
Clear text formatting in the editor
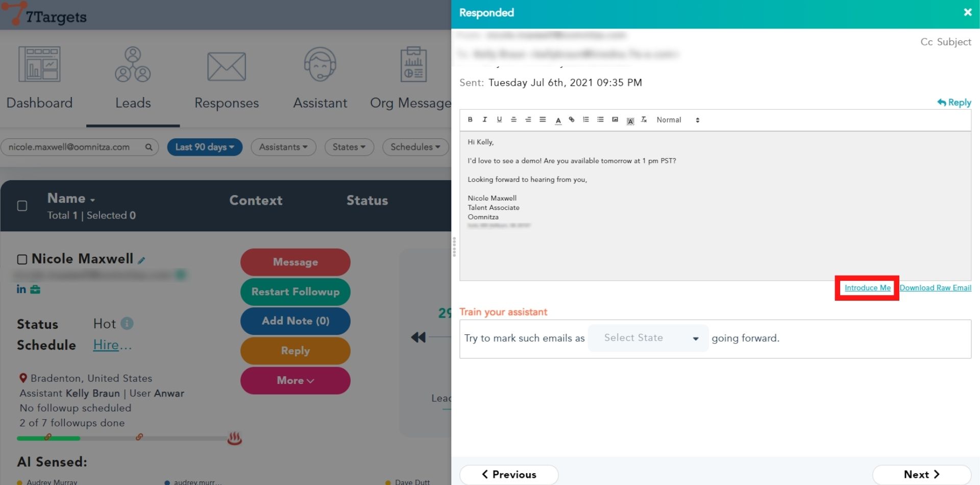[x=644, y=119]
